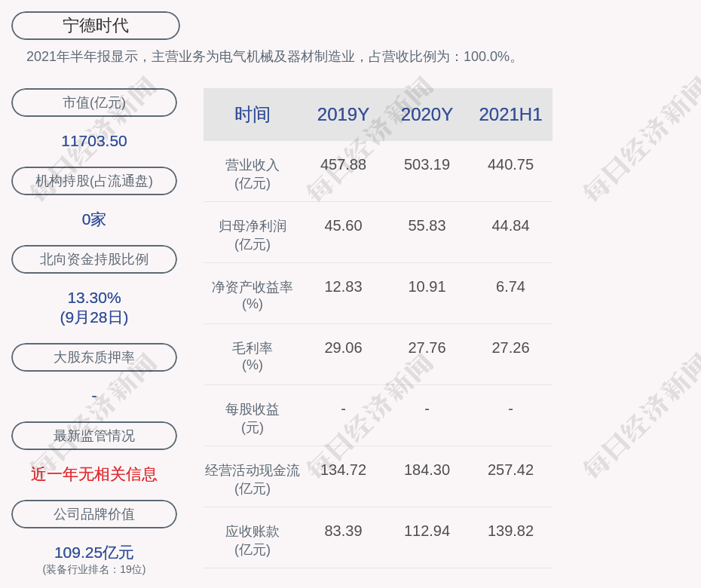Click the 最新监管情况 label pill
This screenshot has height=588, width=701.
tap(94, 436)
